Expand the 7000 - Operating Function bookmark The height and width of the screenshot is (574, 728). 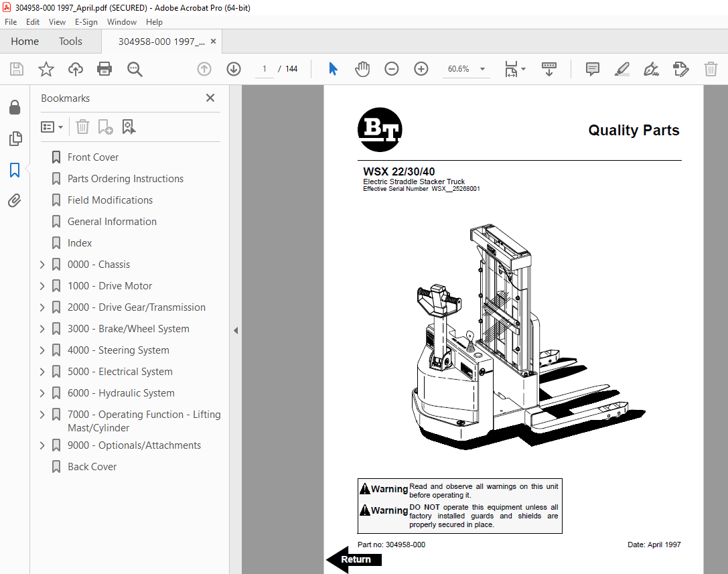tap(42, 415)
